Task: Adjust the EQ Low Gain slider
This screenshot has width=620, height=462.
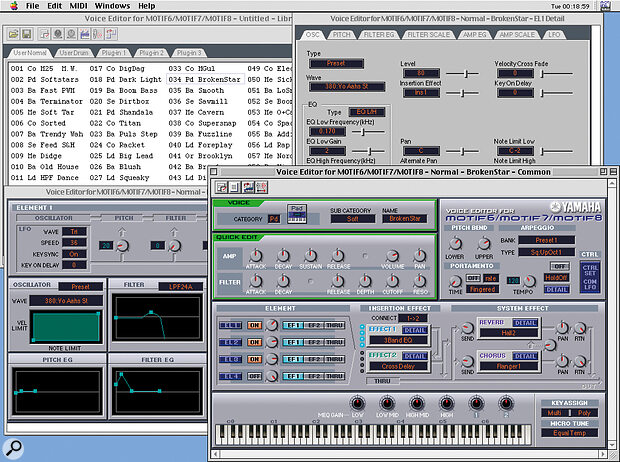Action: click(x=368, y=151)
